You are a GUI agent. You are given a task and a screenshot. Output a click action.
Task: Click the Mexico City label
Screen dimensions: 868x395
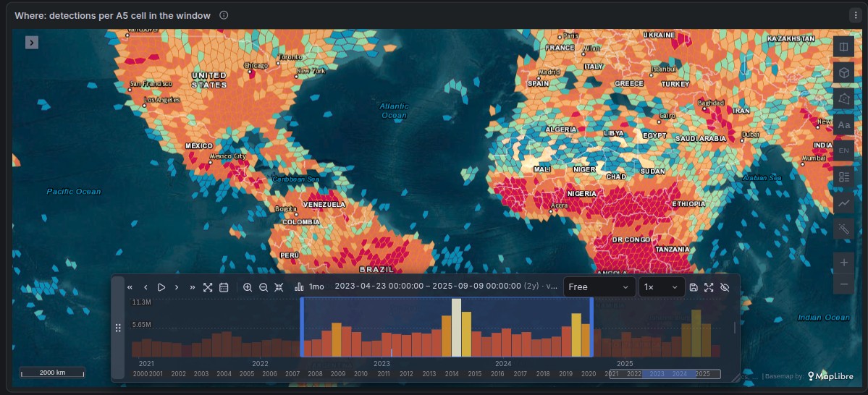pos(227,156)
